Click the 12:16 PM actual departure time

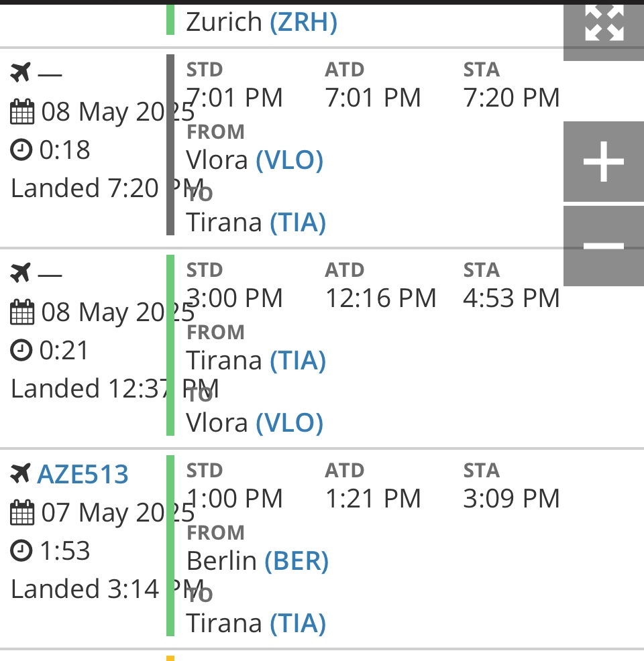click(380, 298)
